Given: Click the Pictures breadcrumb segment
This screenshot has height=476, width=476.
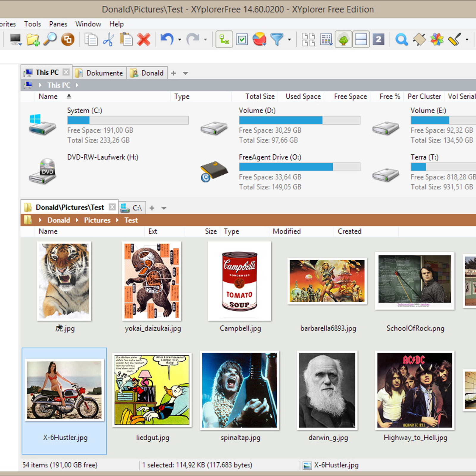Looking at the screenshot, I should [97, 220].
